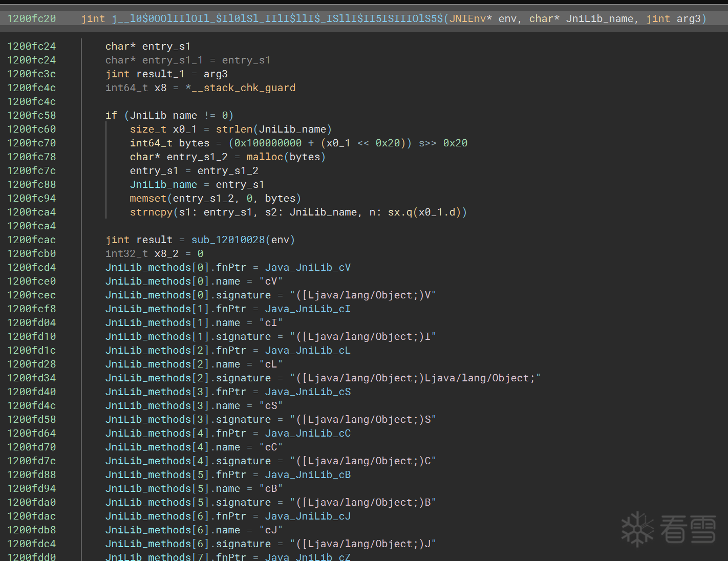Viewport: 728px width, 561px height.
Task: Navigate to the Java_JniLib_cL function
Action: [308, 350]
